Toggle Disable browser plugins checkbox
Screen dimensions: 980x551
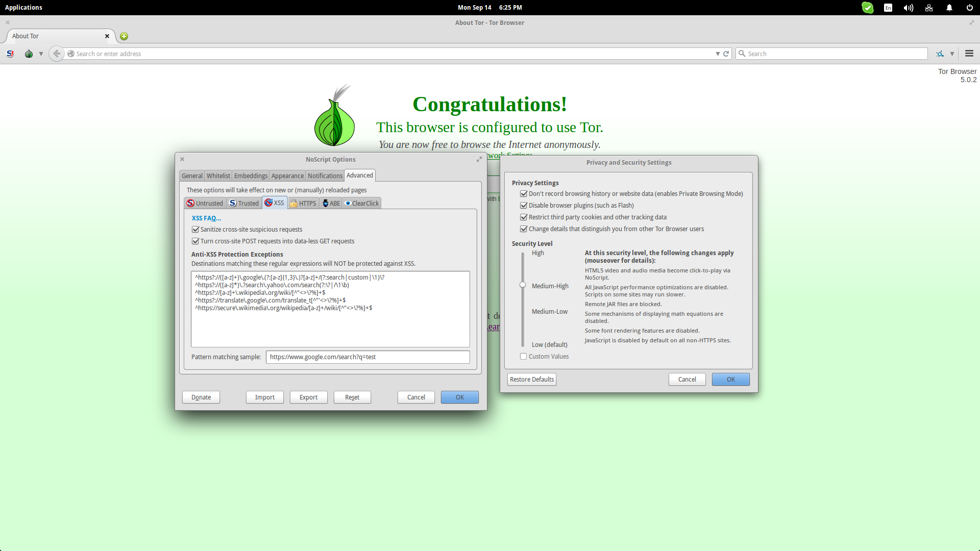pos(524,206)
